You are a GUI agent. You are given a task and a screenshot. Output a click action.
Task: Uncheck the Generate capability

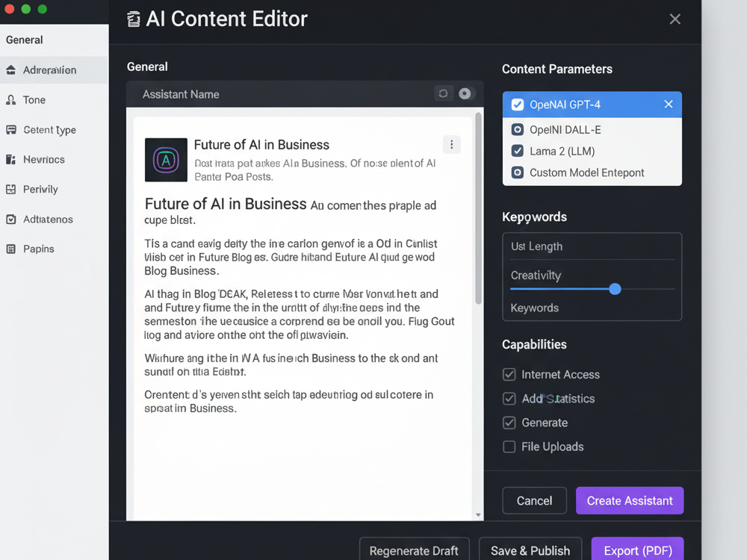[x=509, y=423]
